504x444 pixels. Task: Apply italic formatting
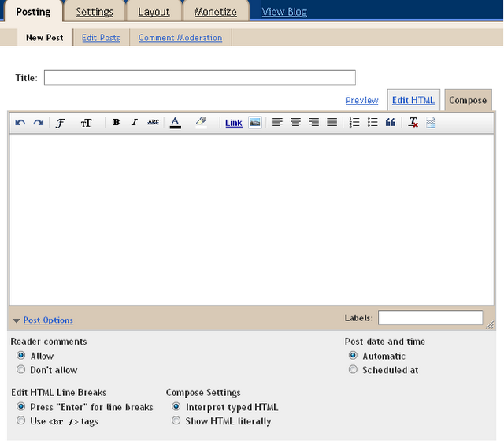click(x=135, y=123)
